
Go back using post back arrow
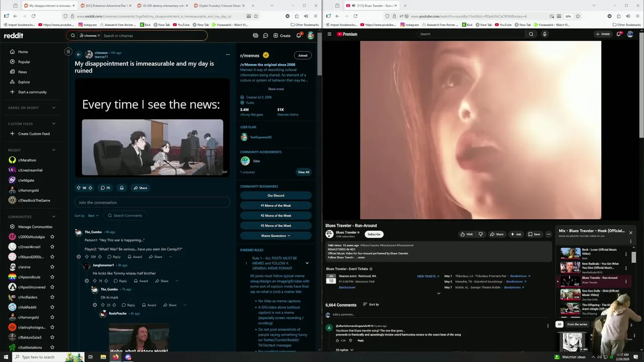[x=78, y=54]
